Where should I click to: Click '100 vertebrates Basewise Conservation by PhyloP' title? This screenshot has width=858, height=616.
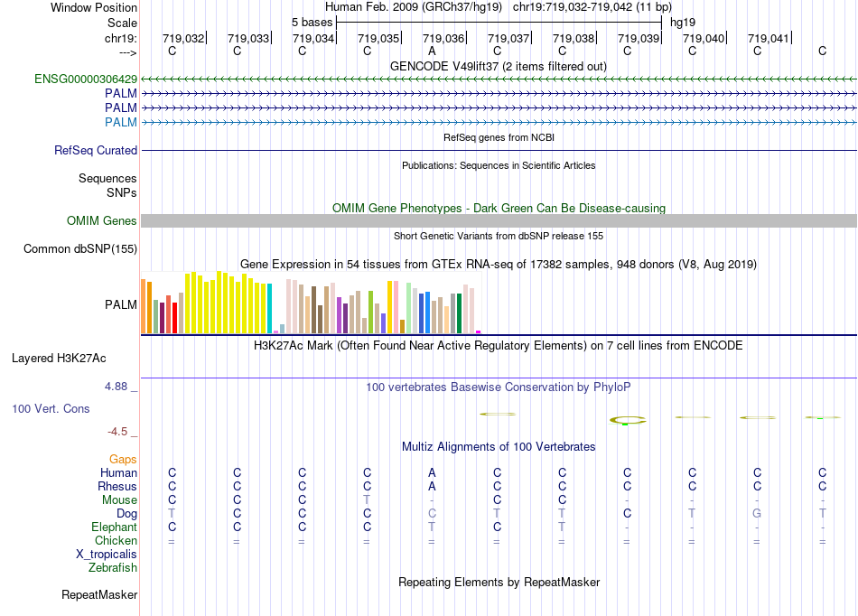coord(499,387)
